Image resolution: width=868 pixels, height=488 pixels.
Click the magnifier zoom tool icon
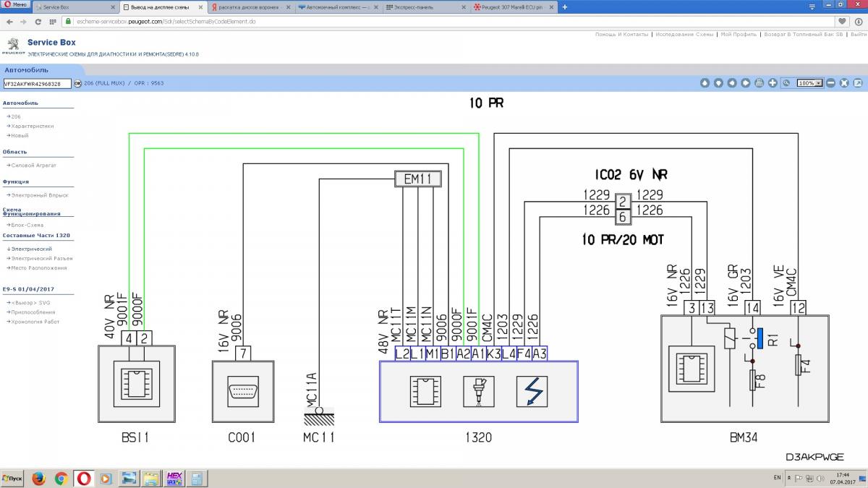point(786,83)
